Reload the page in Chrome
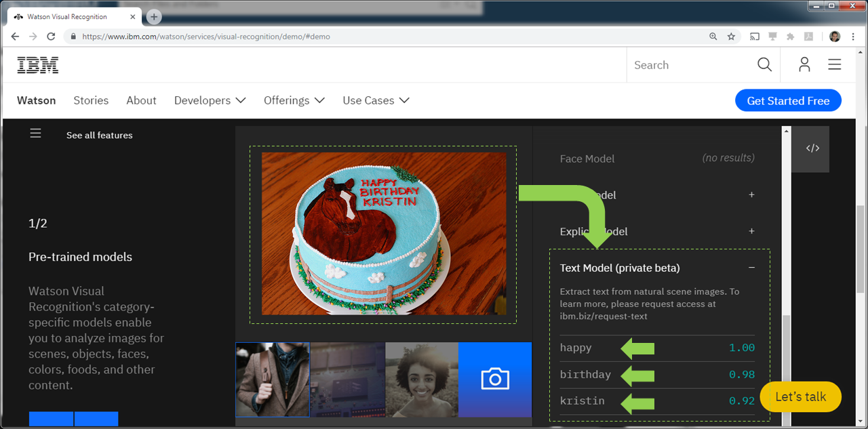The height and width of the screenshot is (429, 868). tap(51, 37)
